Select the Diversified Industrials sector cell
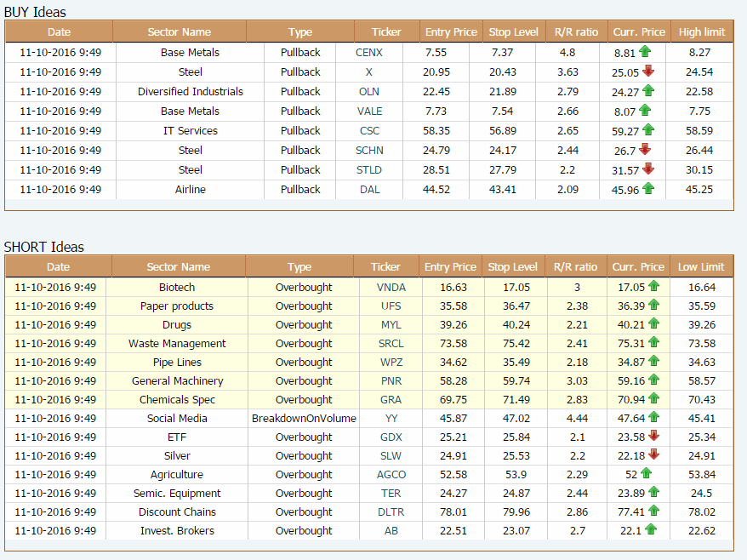 (x=190, y=92)
